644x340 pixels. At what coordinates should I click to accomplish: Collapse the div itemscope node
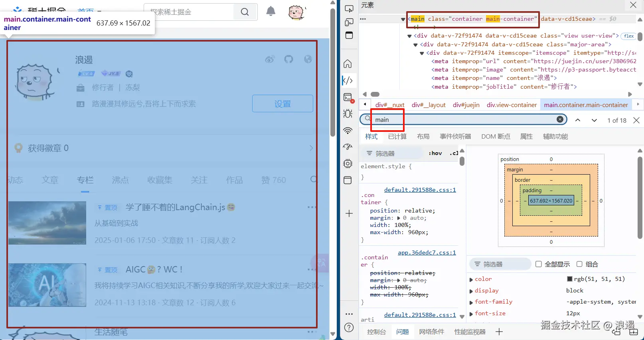click(422, 53)
